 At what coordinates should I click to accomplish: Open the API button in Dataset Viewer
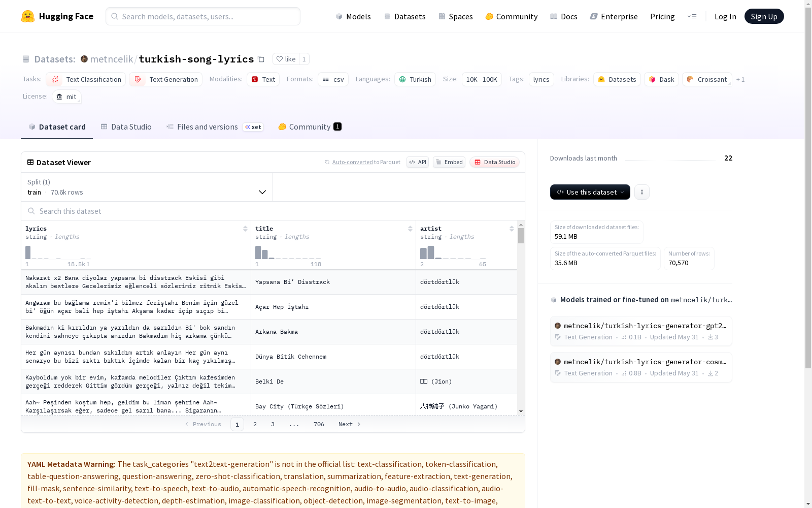pos(418,162)
